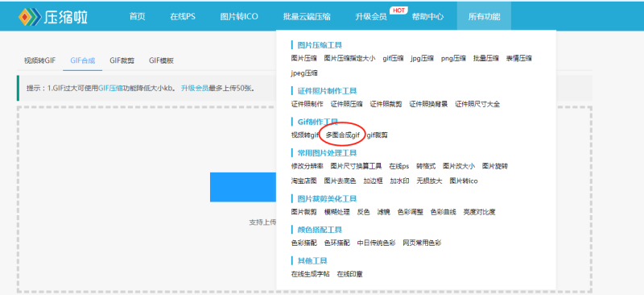644x295 pixels.
Task: Select 图片尺寸换算工具 link
Action: click(x=356, y=166)
